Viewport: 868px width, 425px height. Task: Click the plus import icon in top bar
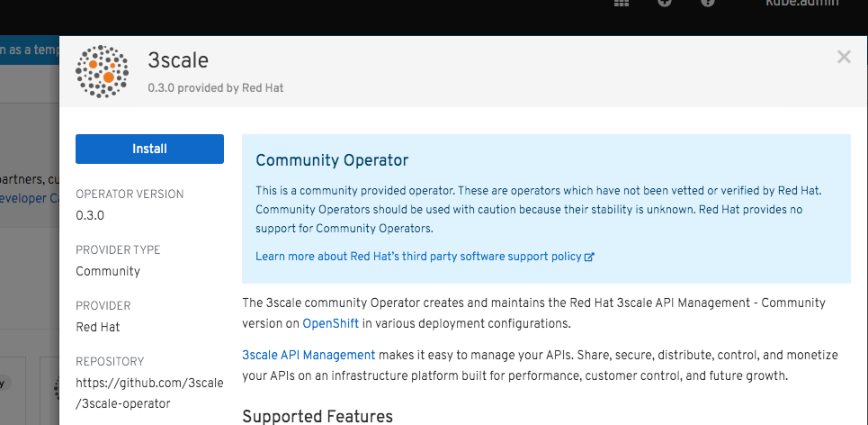665,3
